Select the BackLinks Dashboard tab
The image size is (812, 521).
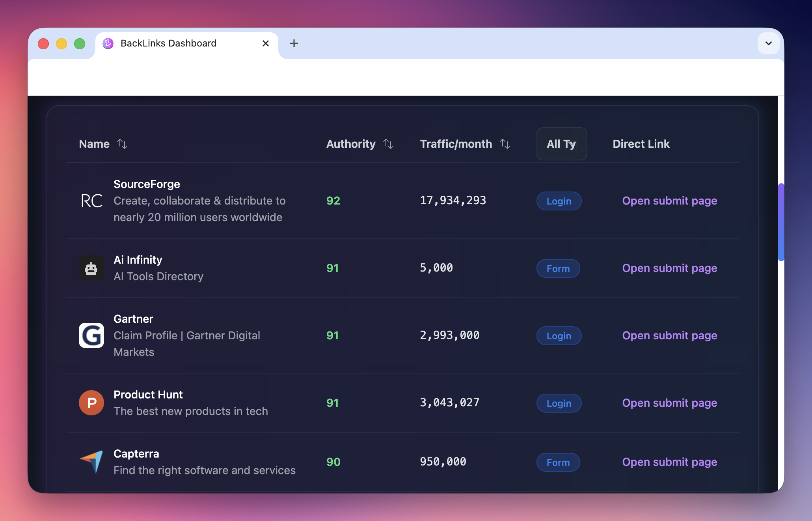pos(168,43)
